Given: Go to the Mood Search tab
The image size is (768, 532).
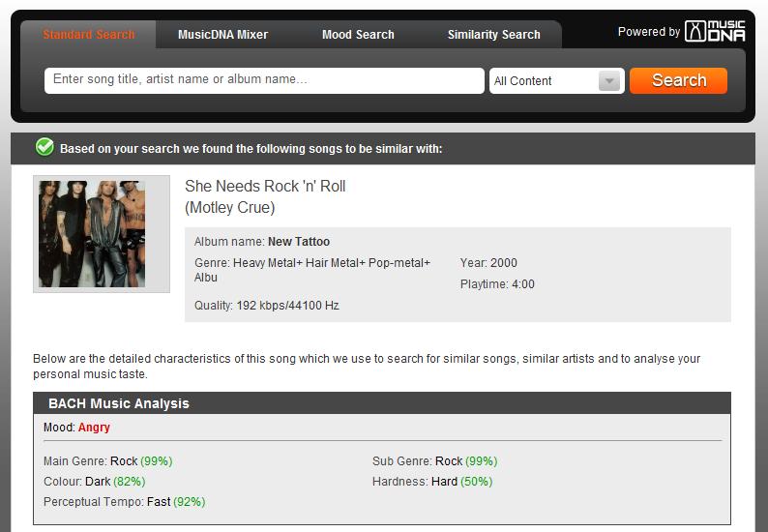Looking at the screenshot, I should (358, 34).
